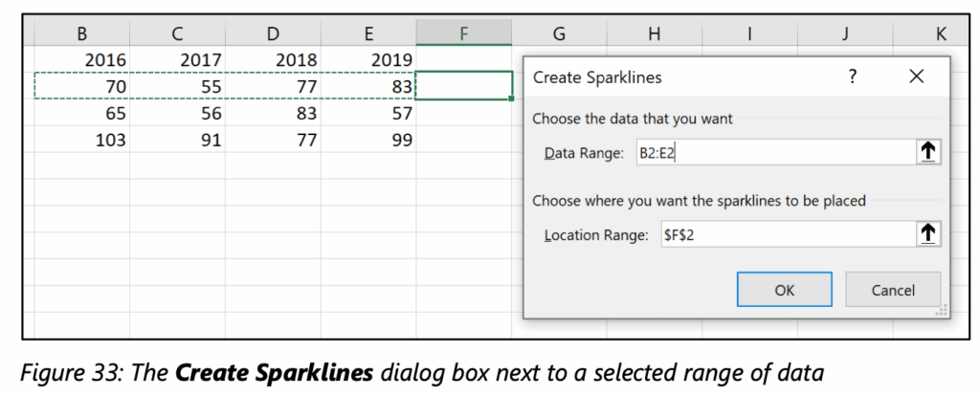The width and height of the screenshot is (980, 395).
Task: Select column G header
Action: tap(559, 34)
